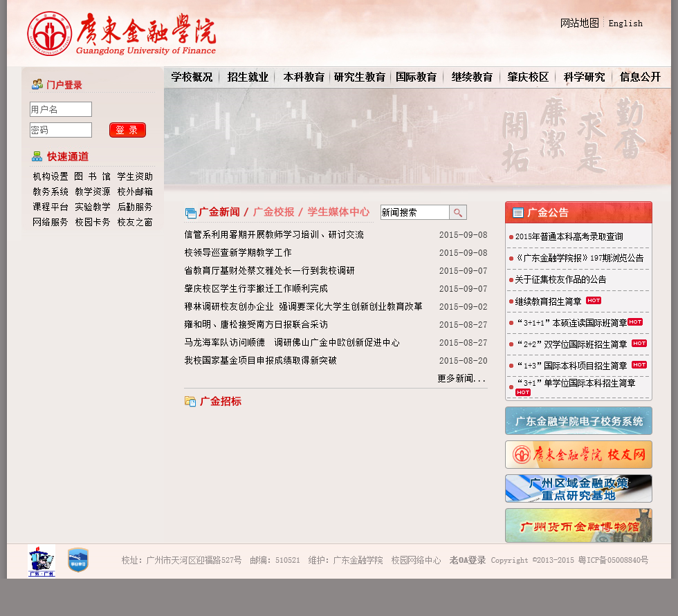Open the 课程平台 quick link
Viewport: 678px width, 616px height.
(x=51, y=207)
